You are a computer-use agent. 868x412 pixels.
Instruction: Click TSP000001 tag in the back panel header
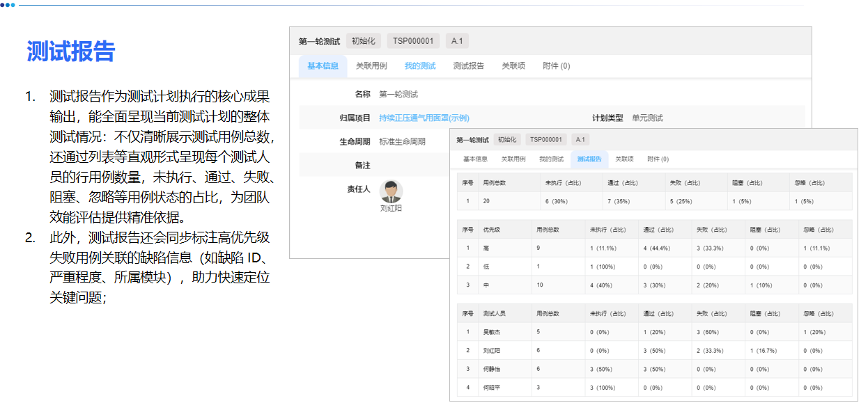(413, 41)
